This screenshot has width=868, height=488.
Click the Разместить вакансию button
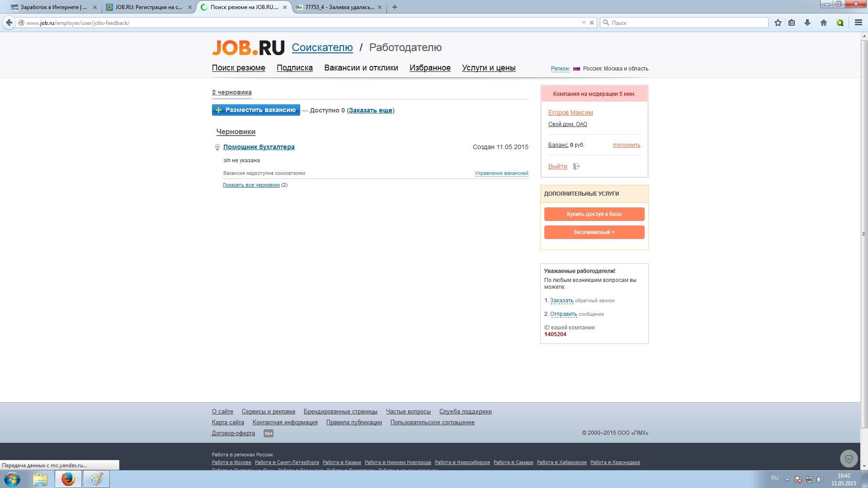click(x=256, y=110)
